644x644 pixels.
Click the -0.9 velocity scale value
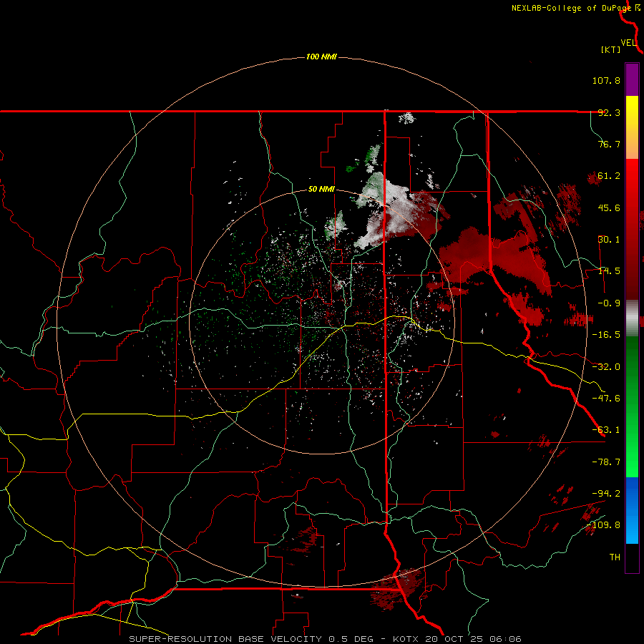[609, 303]
